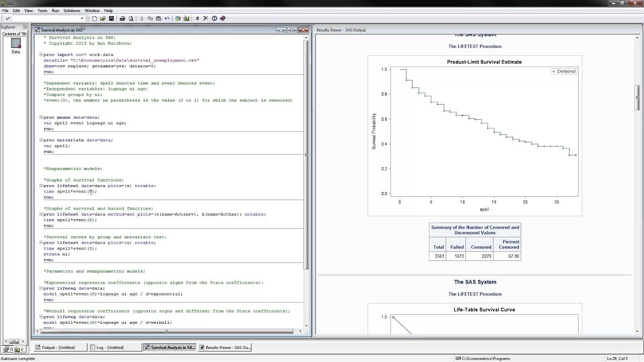Click the editor vertical scrollbar down arrow
The width and height of the screenshot is (644, 362).
(306, 326)
